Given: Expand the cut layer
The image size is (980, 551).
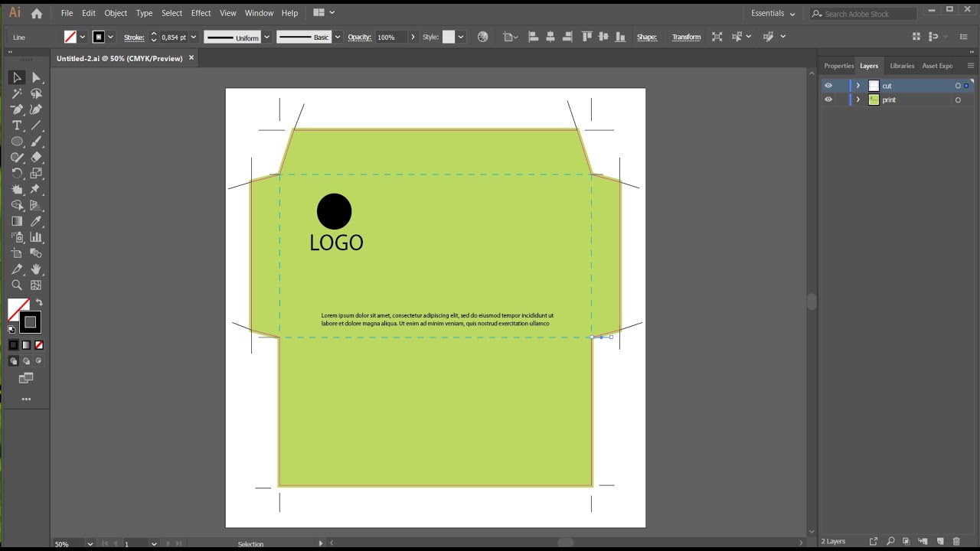Looking at the screenshot, I should tap(857, 86).
